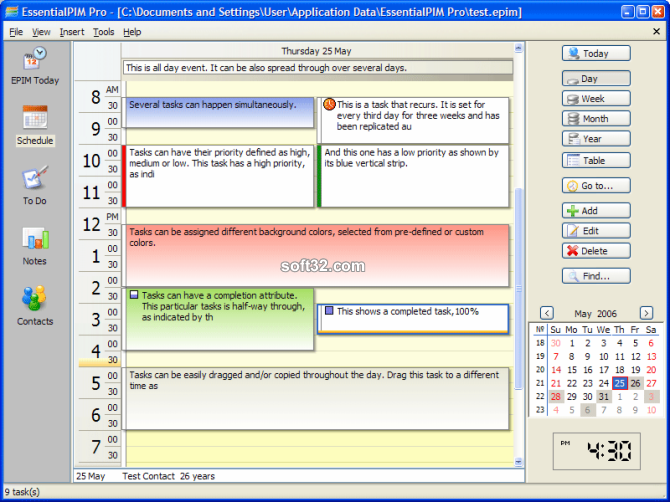Click week number 21 in mini calendar

pyautogui.click(x=540, y=383)
